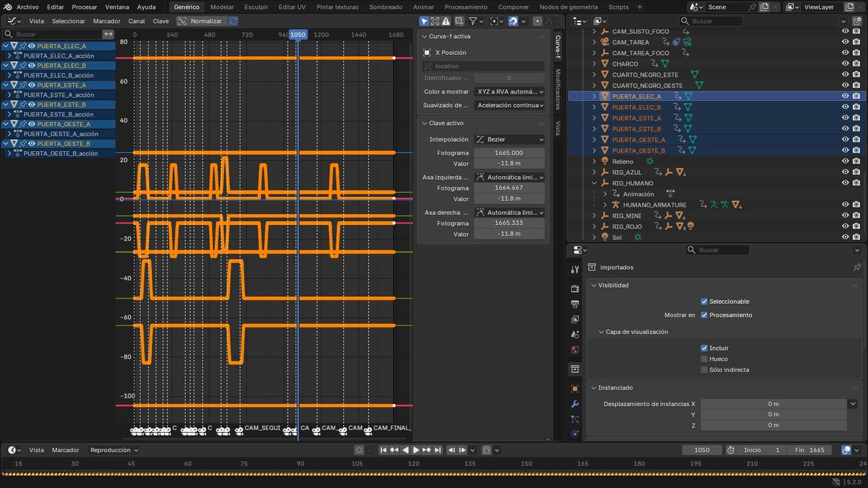Open Interpolación Bezier dropdown
The height and width of the screenshot is (488, 868).
click(509, 139)
